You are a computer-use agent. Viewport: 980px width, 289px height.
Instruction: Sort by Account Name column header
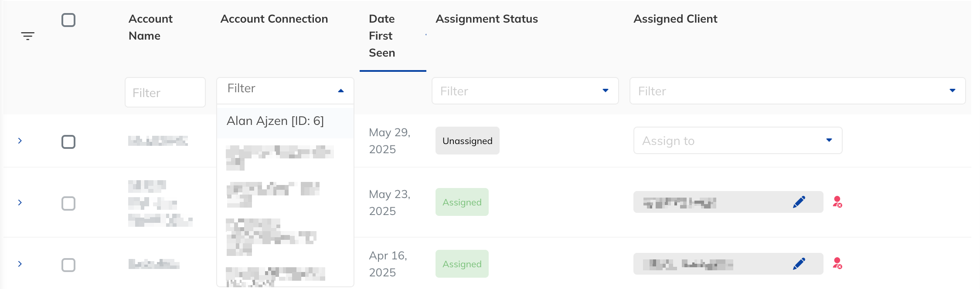click(x=150, y=27)
